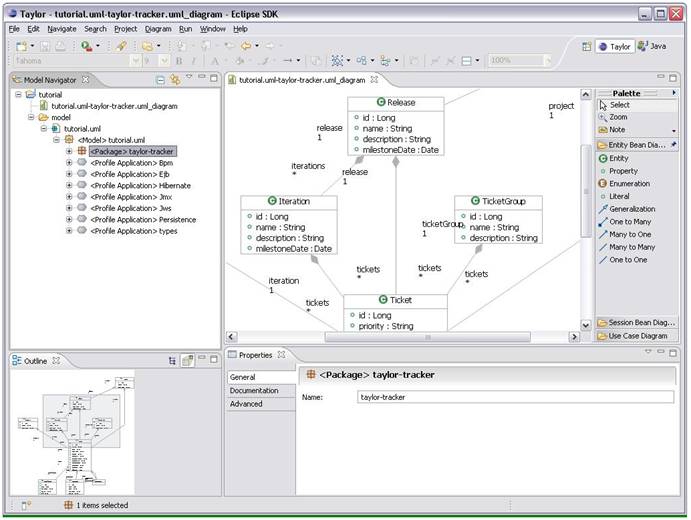Click the Name input field in Properties
Screen dimensions: 691x520
(x=514, y=397)
